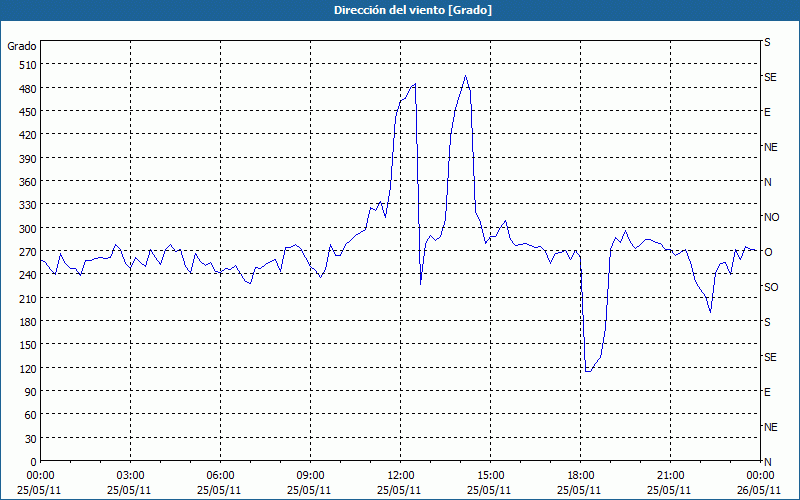Select the 25/05/11 date under 18:00
Image resolution: width=800 pixels, height=500 pixels.
tap(579, 490)
